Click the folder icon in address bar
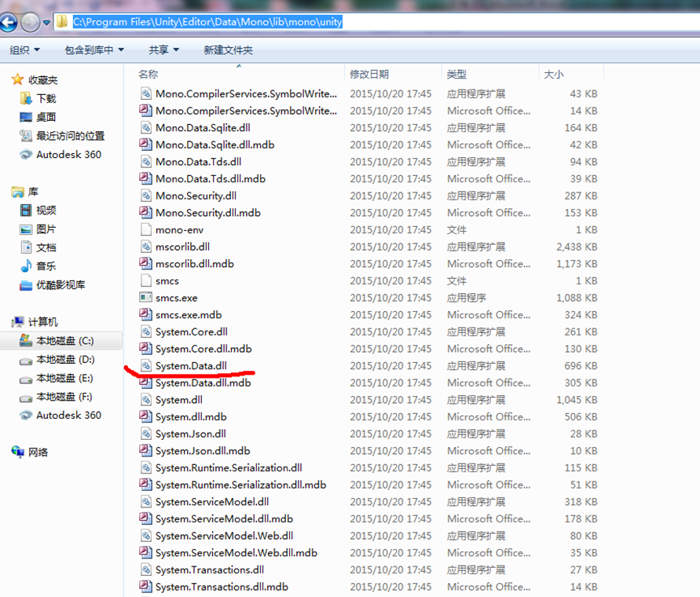Screen dimensions: 700x597 pyautogui.click(x=62, y=21)
